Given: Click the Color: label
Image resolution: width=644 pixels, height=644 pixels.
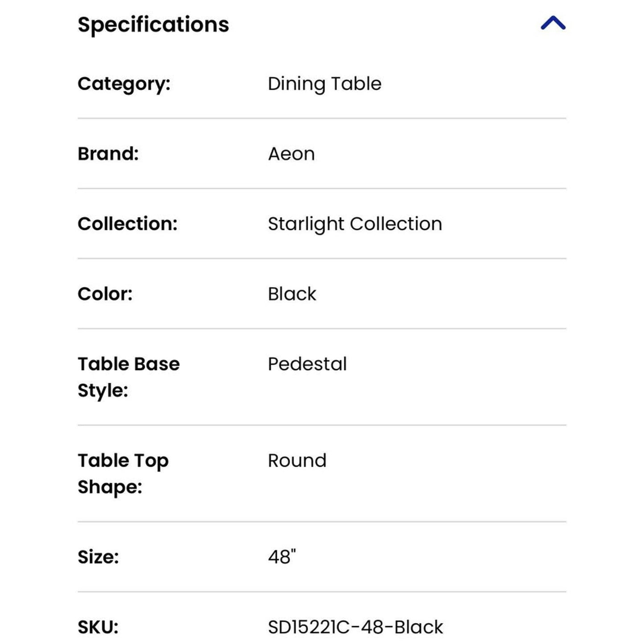Looking at the screenshot, I should pyautogui.click(x=105, y=294).
